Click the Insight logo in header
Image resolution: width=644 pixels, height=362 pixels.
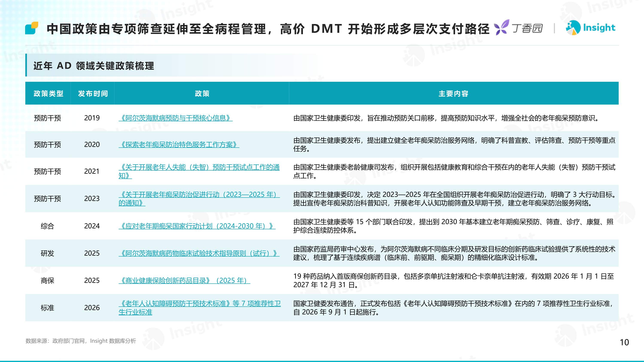tap(591, 27)
